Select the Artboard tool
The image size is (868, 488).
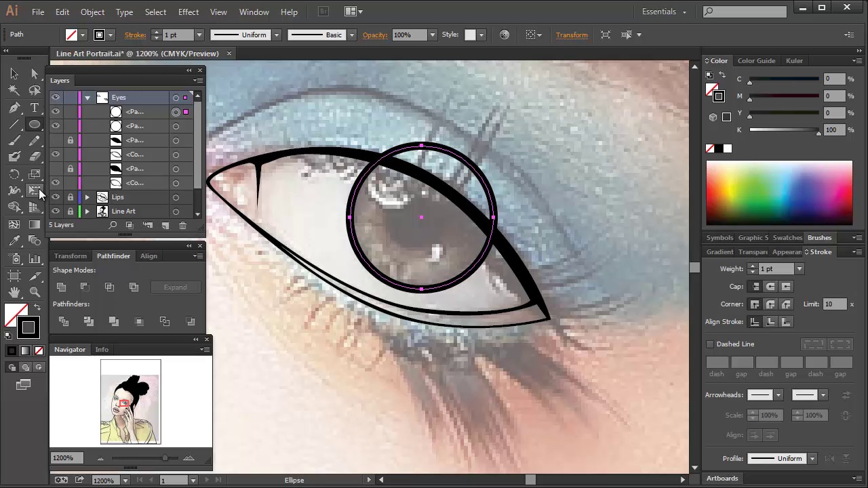(14, 275)
